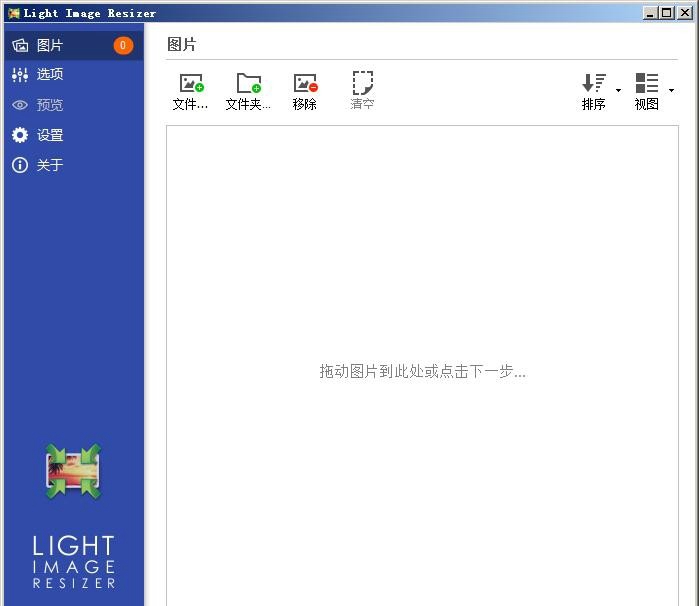Click the add folder icon with green plus
The height and width of the screenshot is (606, 699).
[x=249, y=83]
